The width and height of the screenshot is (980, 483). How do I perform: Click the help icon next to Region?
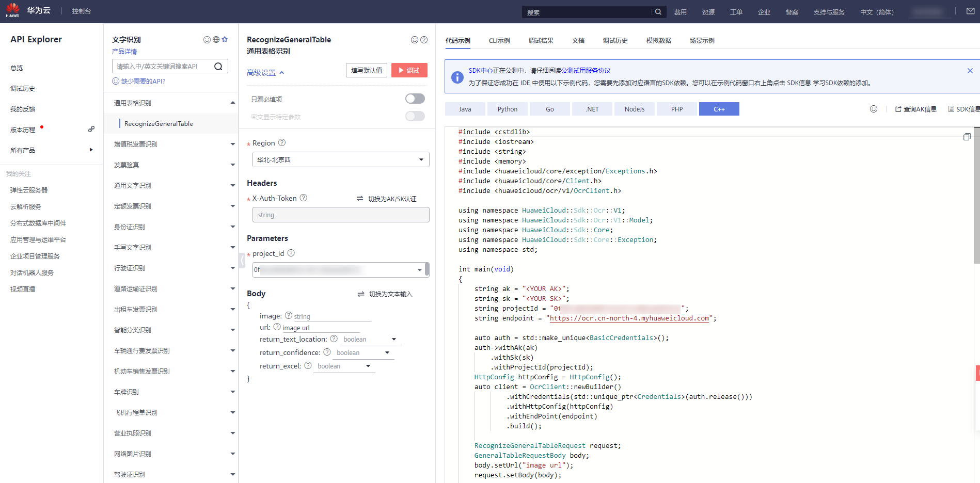282,142
